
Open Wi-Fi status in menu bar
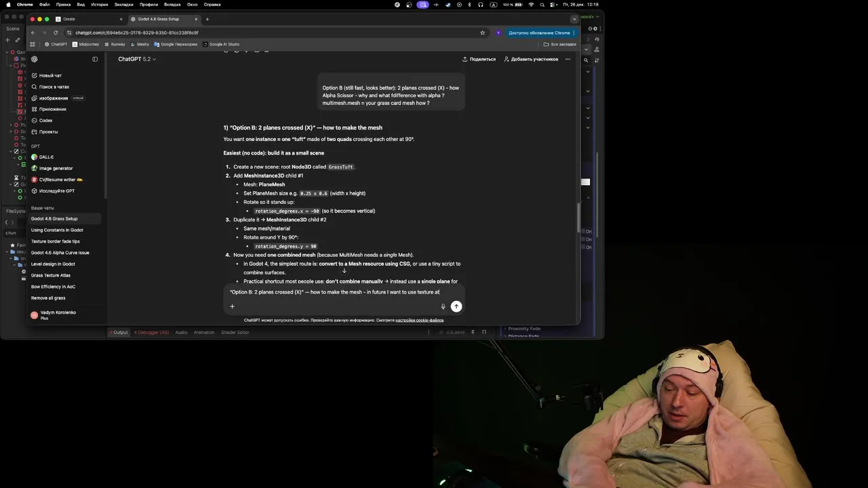(531, 4)
